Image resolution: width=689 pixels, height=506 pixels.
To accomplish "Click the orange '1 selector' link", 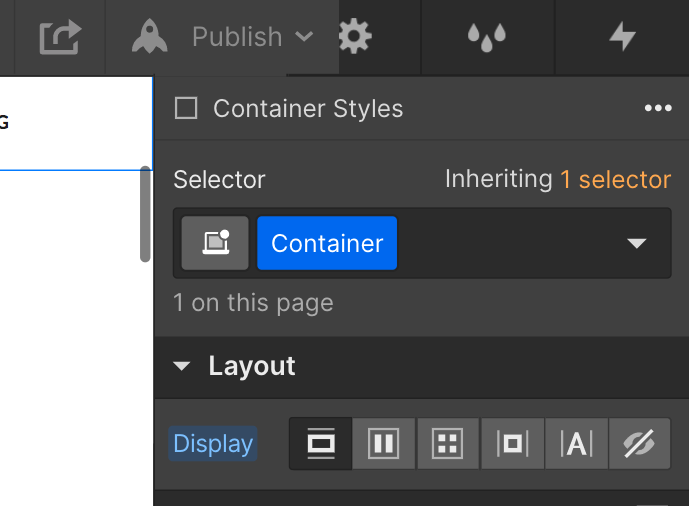I will [x=615, y=180].
